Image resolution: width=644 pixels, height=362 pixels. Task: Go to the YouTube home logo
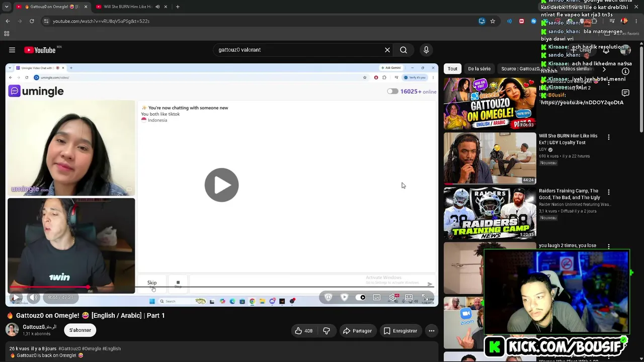click(40, 50)
